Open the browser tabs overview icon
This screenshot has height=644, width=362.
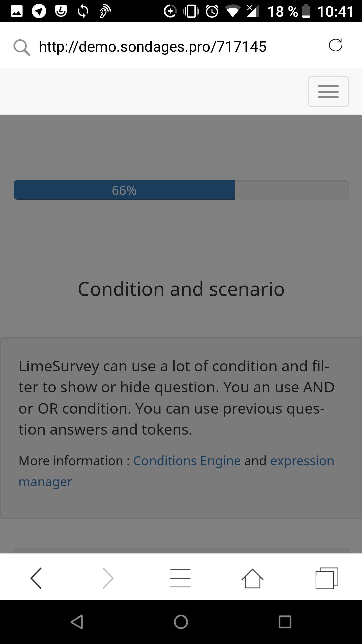pos(326,578)
